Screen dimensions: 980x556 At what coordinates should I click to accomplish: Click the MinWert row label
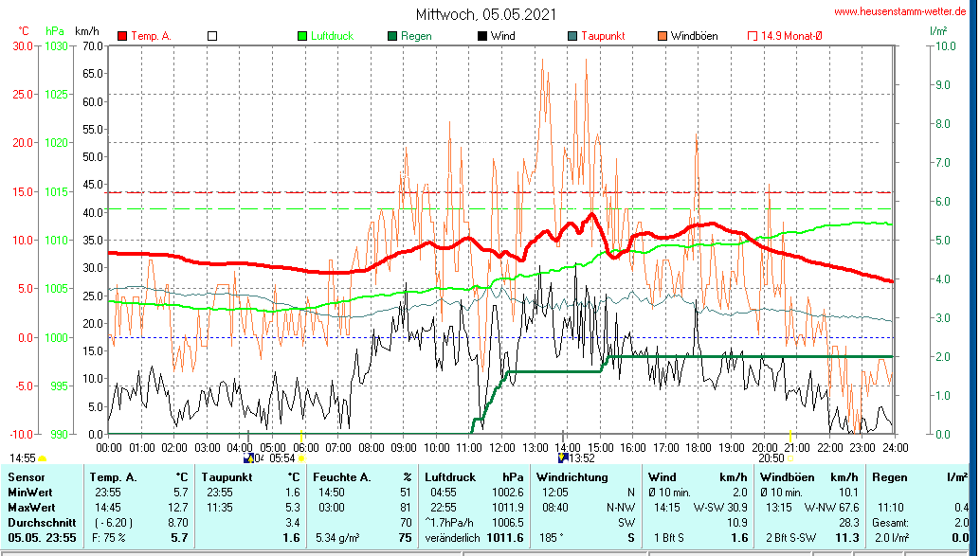(30, 493)
